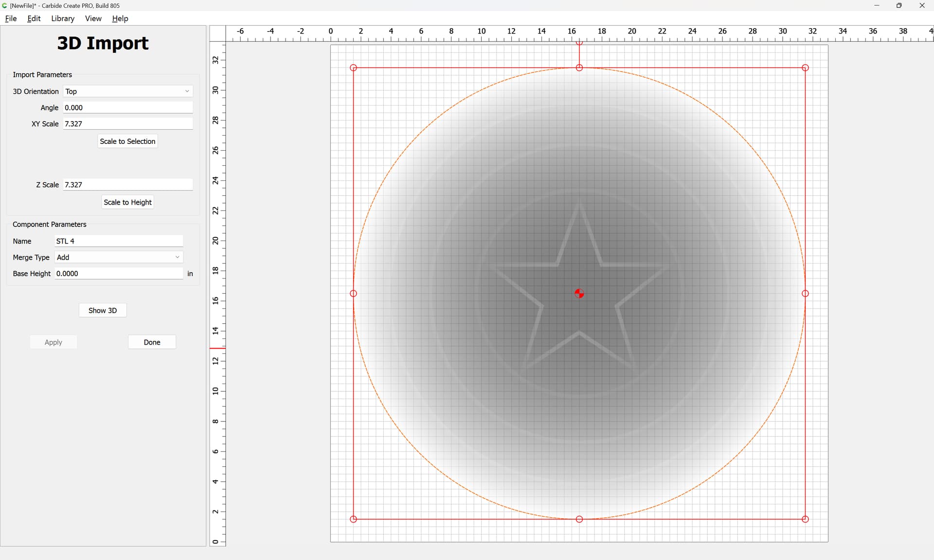The height and width of the screenshot is (560, 934).
Task: Click the top-right selection corner handle
Action: coord(805,68)
